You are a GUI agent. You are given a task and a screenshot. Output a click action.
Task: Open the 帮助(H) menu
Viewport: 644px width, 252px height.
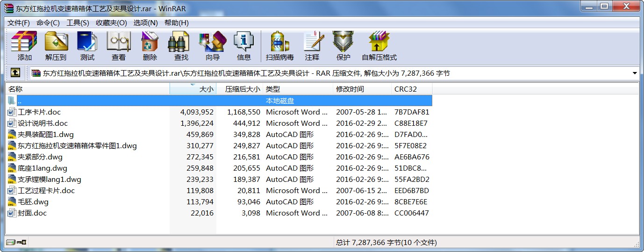pos(177,22)
